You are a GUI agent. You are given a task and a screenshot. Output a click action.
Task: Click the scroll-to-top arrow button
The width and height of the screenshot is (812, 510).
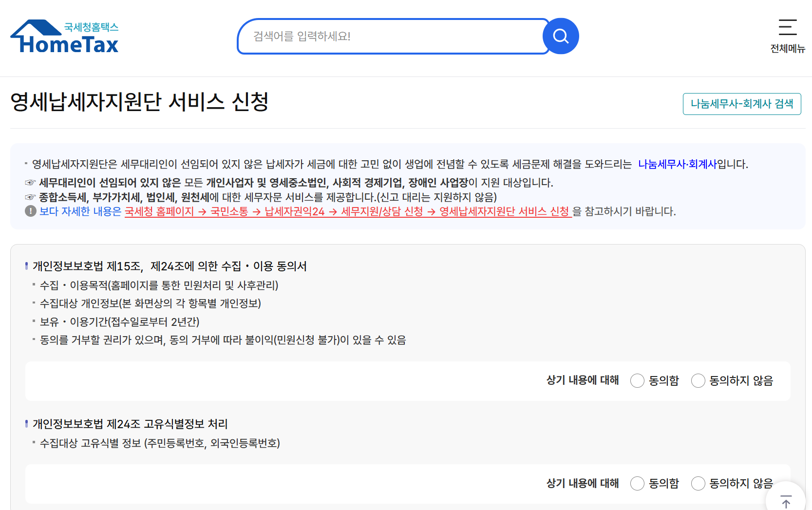(786, 501)
